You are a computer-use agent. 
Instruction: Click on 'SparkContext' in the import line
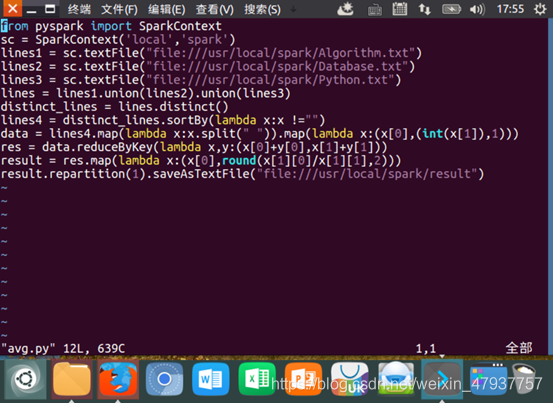180,26
